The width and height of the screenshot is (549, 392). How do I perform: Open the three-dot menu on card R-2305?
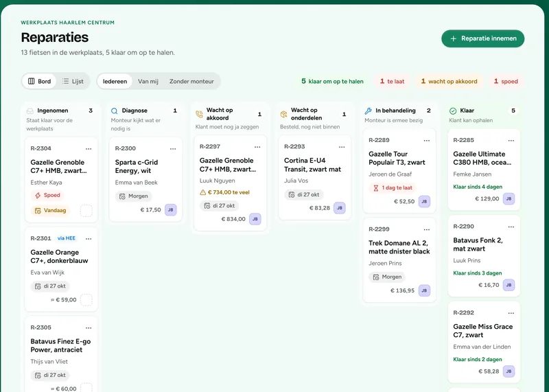click(x=89, y=328)
